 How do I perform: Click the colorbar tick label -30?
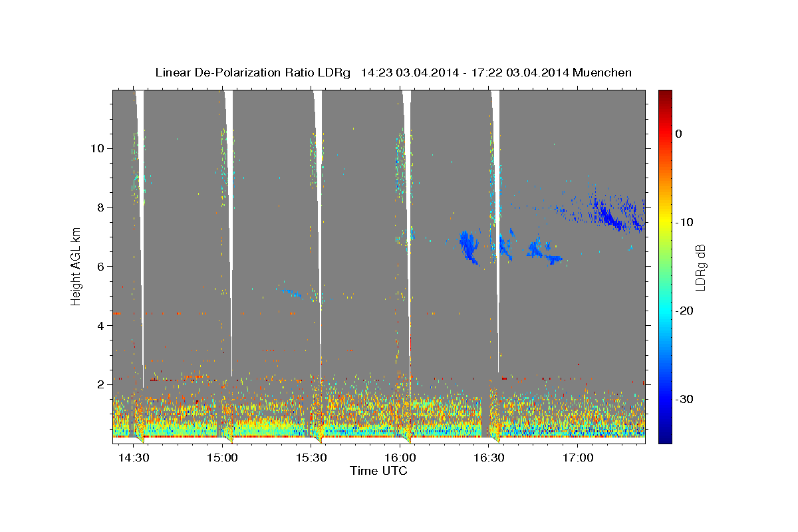[x=685, y=399]
